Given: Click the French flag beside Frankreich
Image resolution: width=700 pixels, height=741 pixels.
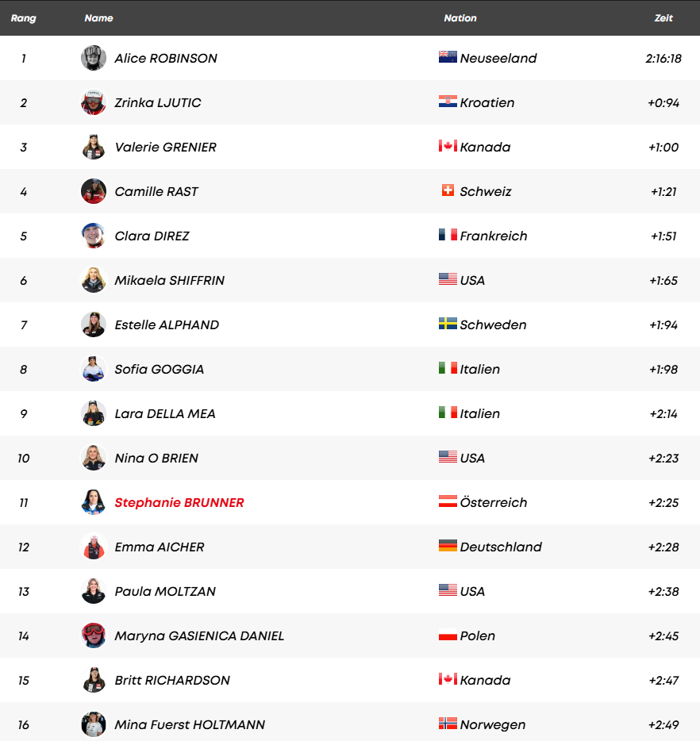Looking at the screenshot, I should (448, 235).
